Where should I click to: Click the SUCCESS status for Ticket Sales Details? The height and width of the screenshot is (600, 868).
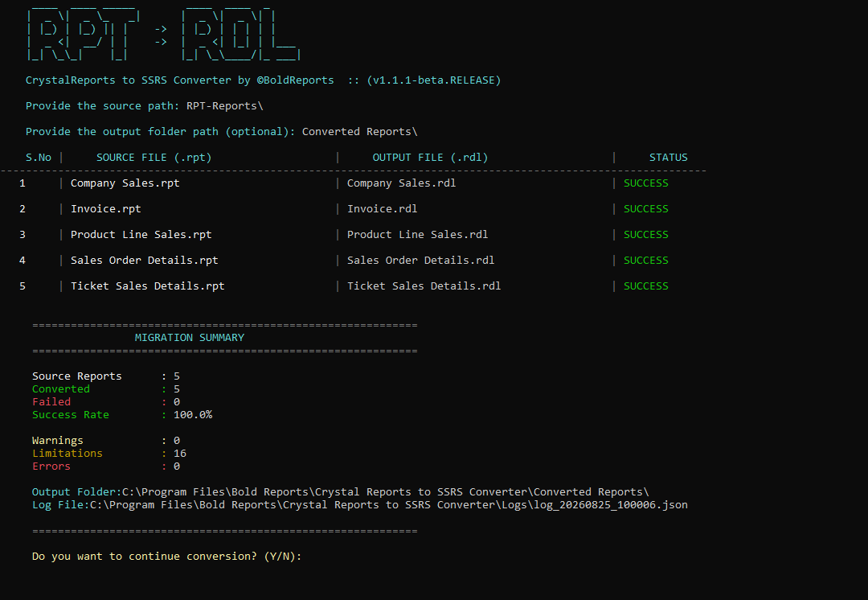(x=646, y=286)
